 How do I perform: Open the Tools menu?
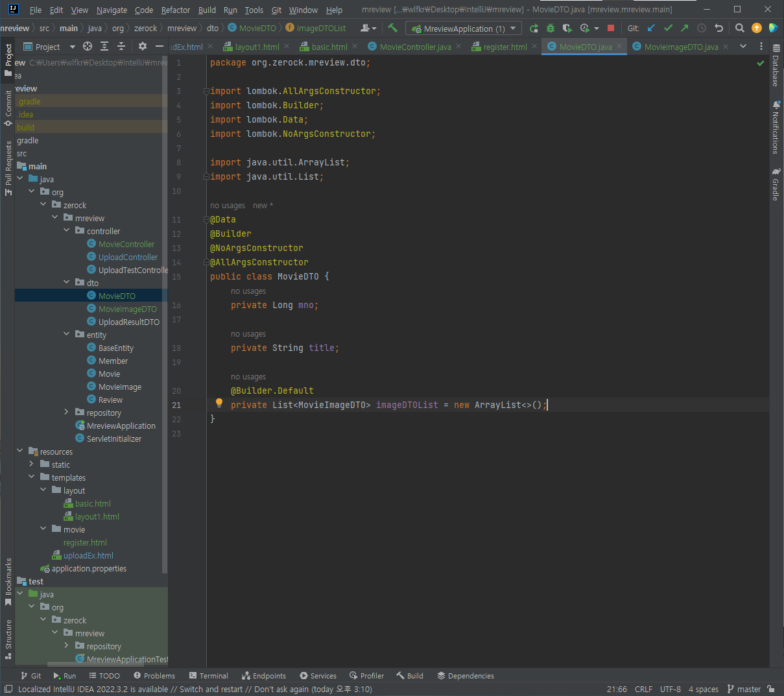(x=254, y=10)
